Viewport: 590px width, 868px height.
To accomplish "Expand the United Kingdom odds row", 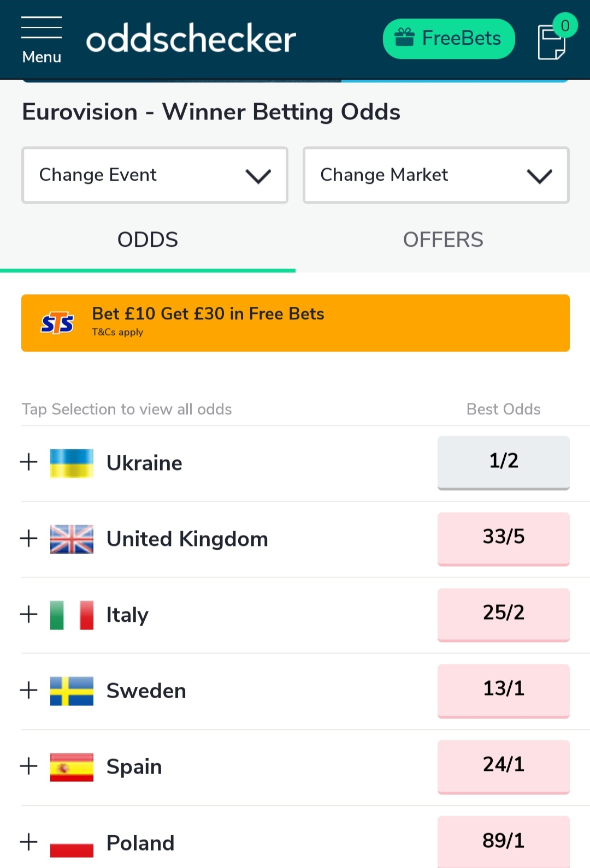I will coord(29,538).
